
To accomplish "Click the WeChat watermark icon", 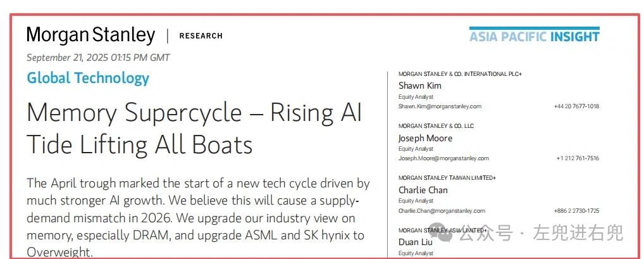I will [442, 232].
